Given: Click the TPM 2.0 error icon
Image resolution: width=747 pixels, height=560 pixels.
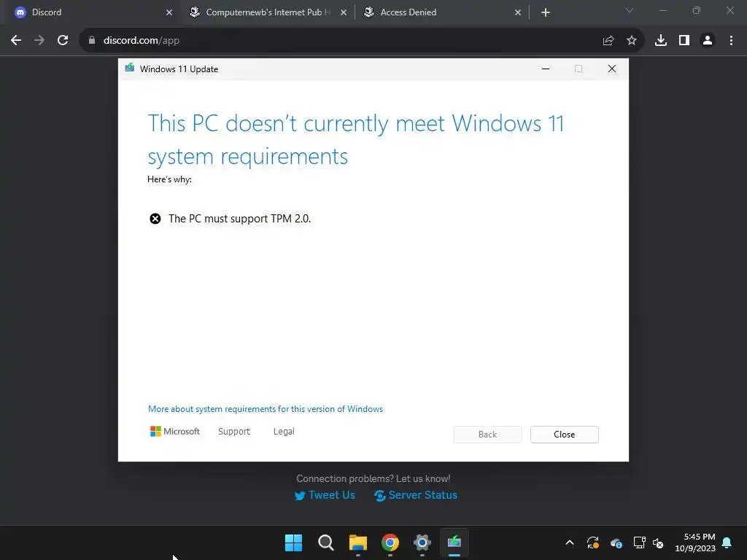Looking at the screenshot, I should (x=155, y=219).
